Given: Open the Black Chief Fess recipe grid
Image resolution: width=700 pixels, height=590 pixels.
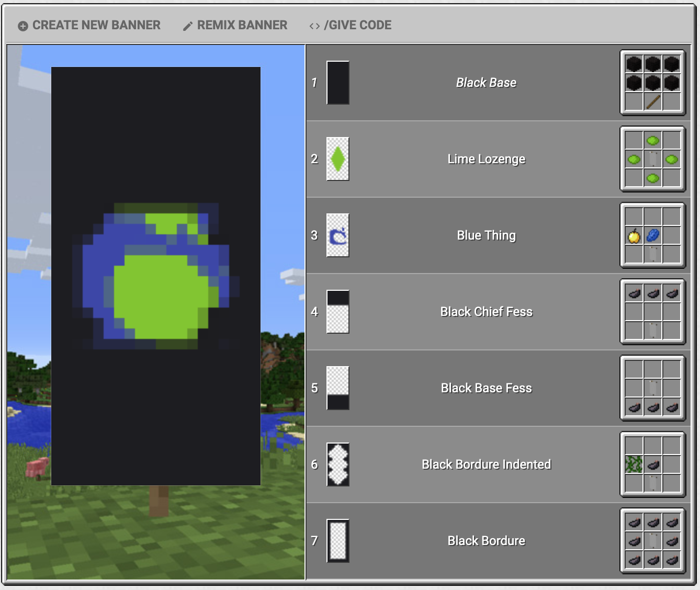Looking at the screenshot, I should tap(652, 312).
